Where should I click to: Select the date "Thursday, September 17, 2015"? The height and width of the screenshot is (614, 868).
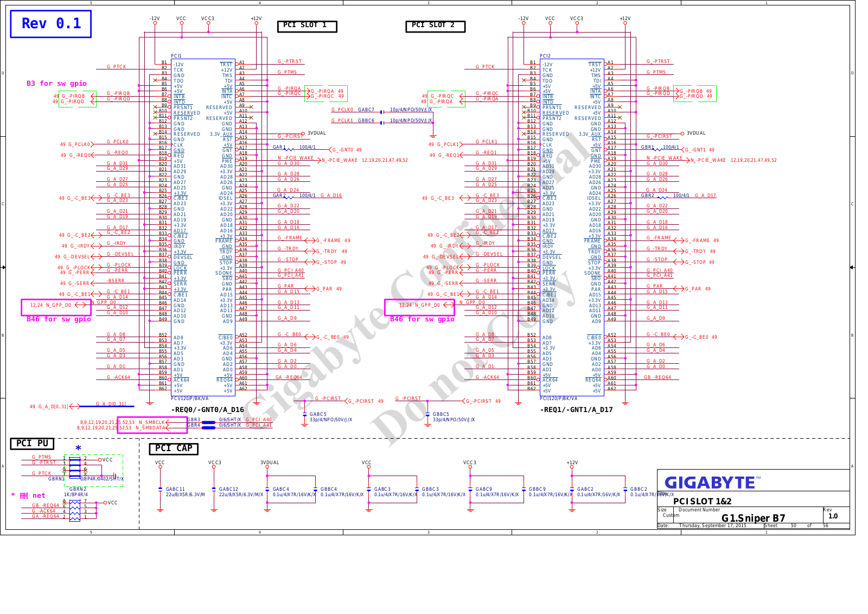712,526
